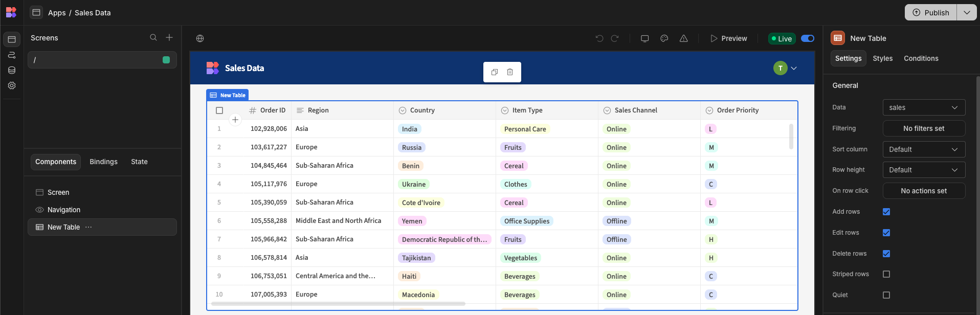
Task: Search screens with the magnifier icon
Action: tap(153, 37)
